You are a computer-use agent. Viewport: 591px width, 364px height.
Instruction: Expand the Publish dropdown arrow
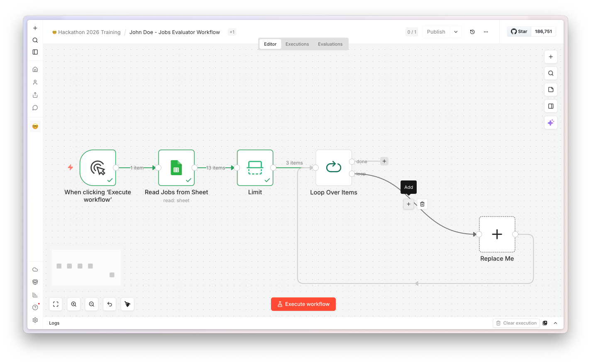456,32
